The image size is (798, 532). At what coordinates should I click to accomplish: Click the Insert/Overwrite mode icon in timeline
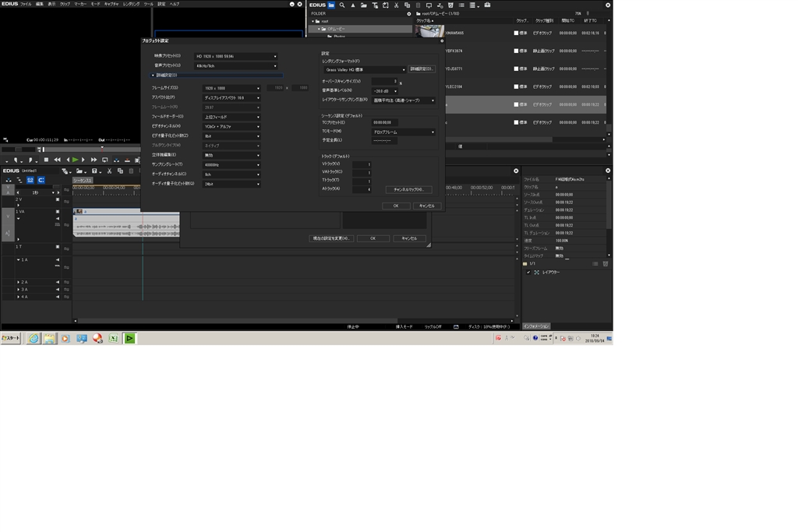click(x=9, y=180)
